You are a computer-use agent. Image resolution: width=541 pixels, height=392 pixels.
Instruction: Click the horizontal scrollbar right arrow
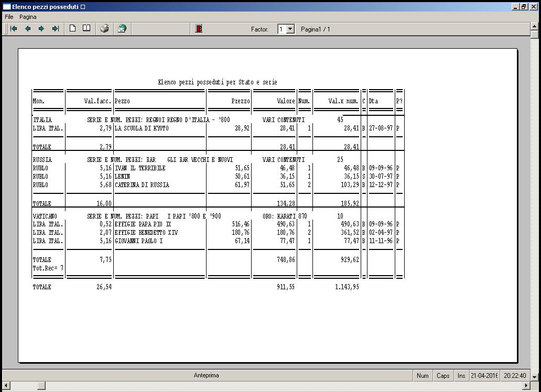click(x=526, y=385)
